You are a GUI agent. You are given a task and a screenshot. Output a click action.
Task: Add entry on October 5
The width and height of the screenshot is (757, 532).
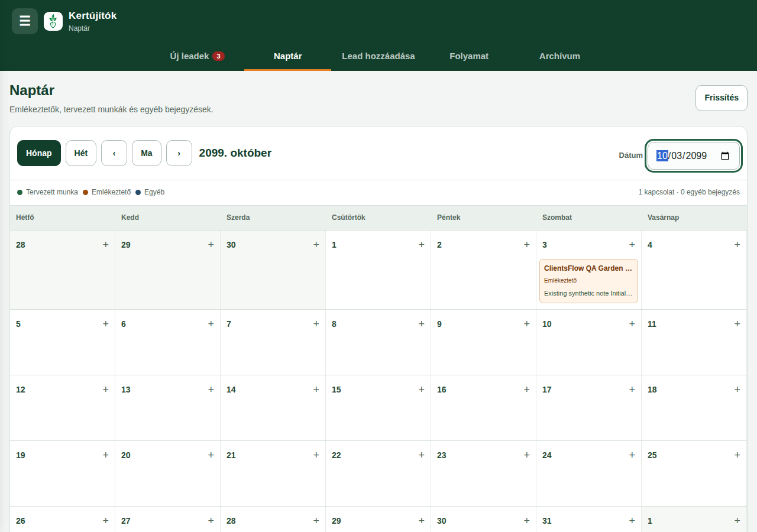(x=106, y=323)
